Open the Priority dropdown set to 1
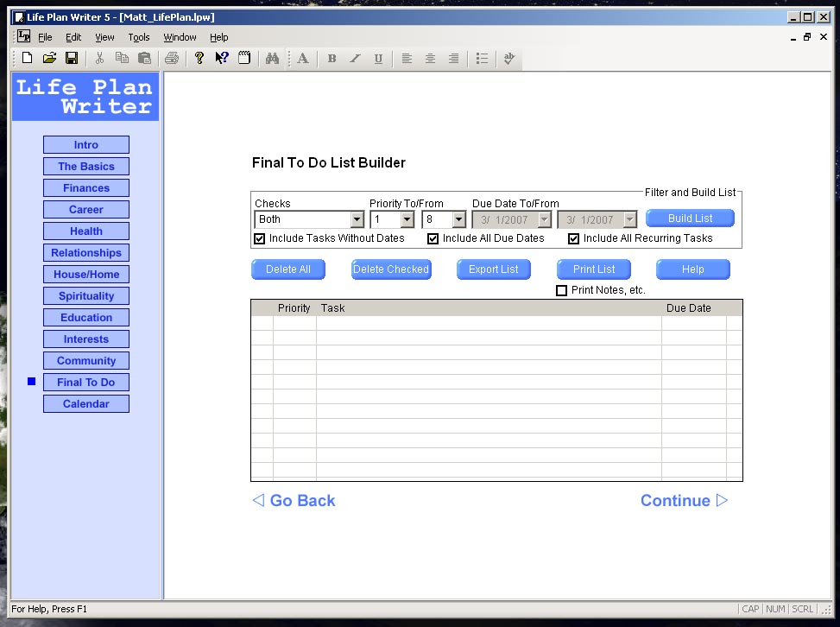The width and height of the screenshot is (840, 627). pos(407,219)
